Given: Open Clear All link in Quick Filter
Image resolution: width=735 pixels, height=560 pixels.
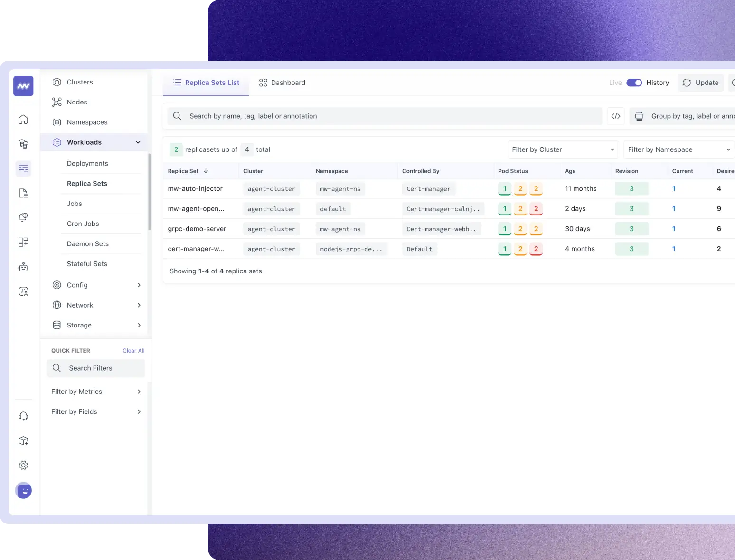Looking at the screenshot, I should pyautogui.click(x=133, y=350).
